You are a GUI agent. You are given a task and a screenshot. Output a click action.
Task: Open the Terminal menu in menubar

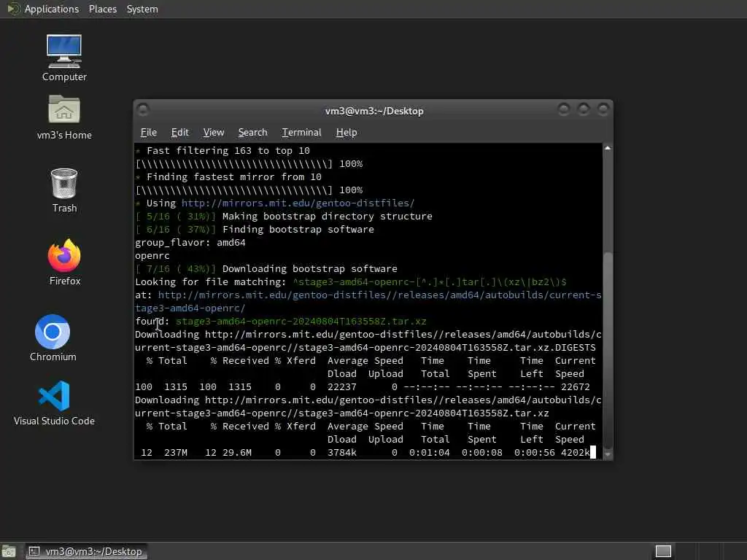[x=301, y=133]
